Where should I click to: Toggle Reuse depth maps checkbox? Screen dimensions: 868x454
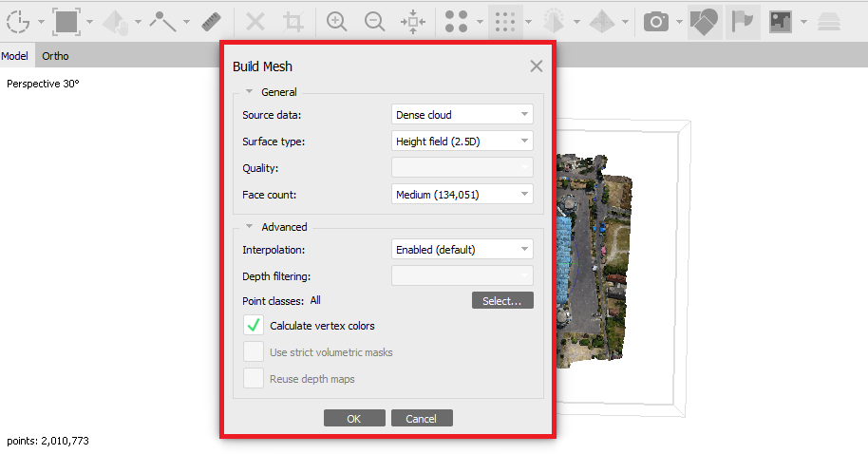point(254,378)
